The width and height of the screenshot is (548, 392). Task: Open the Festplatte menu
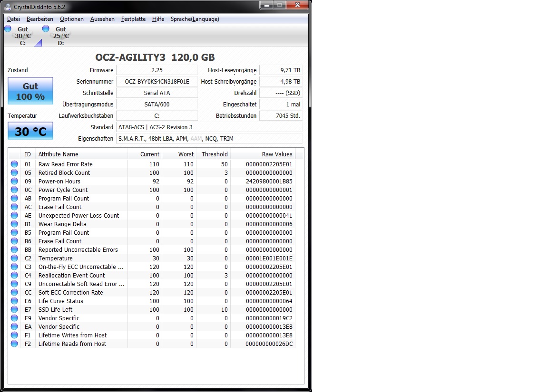pos(133,19)
